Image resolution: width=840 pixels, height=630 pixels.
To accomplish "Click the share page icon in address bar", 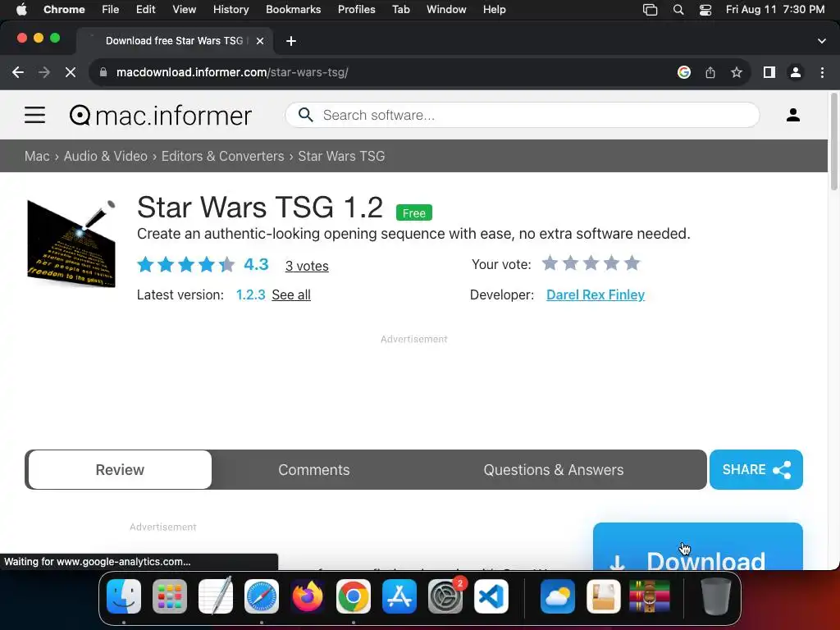I will [x=710, y=72].
